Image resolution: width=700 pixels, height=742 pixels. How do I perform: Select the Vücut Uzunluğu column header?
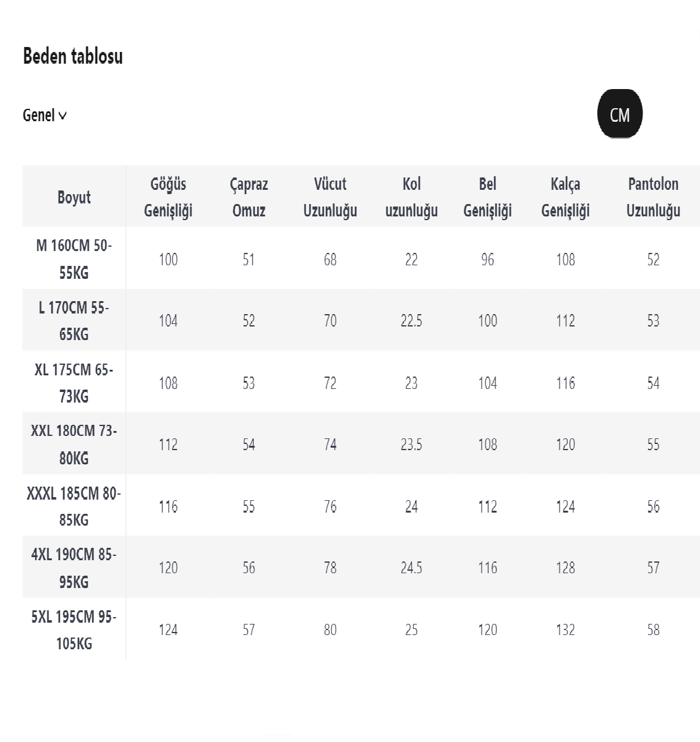point(330,197)
